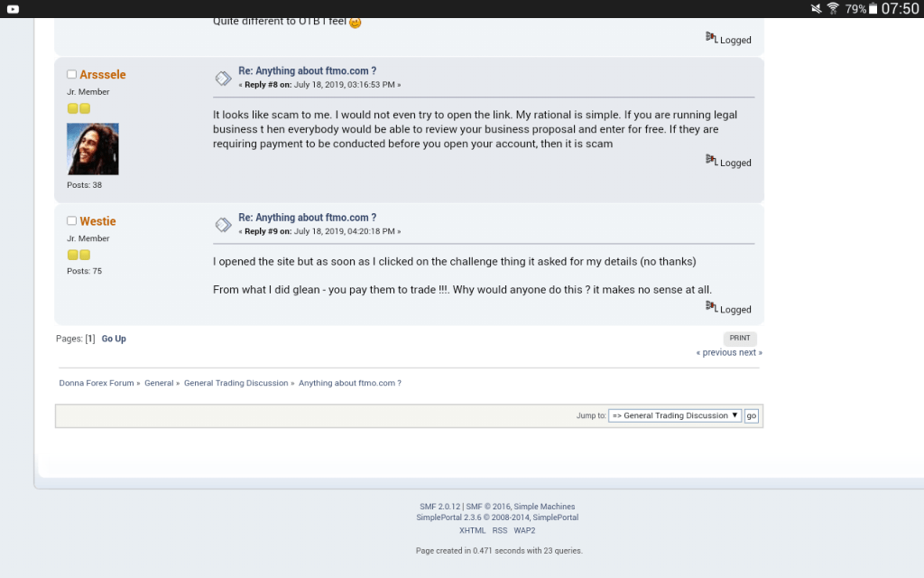The image size is (924, 578).
Task: Click the PRINT button
Action: coord(740,338)
